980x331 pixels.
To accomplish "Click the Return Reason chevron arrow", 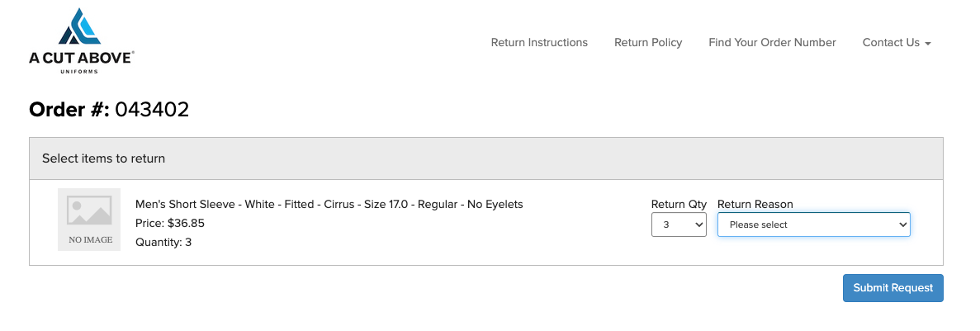I will [902, 225].
